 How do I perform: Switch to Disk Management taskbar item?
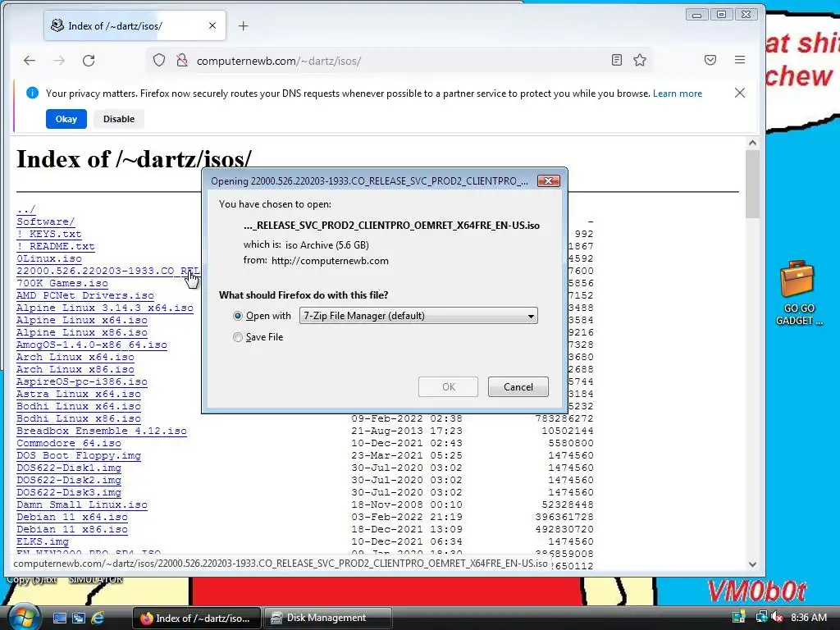(x=326, y=618)
